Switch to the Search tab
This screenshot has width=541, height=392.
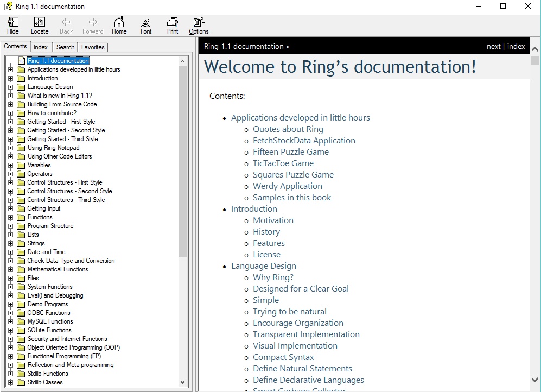pos(65,47)
